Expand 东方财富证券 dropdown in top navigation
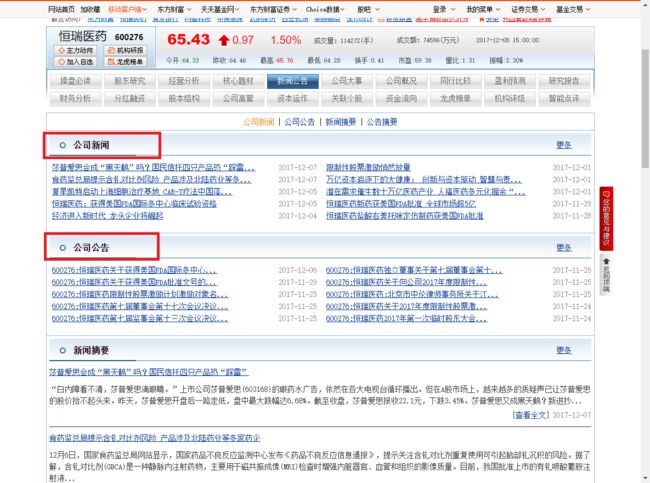 pyautogui.click(x=273, y=9)
